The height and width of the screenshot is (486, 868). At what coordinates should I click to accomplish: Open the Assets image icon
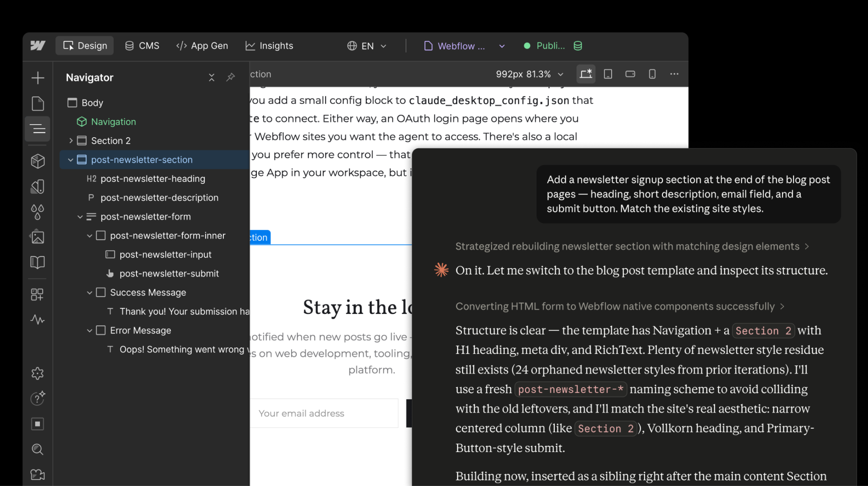[x=38, y=237]
